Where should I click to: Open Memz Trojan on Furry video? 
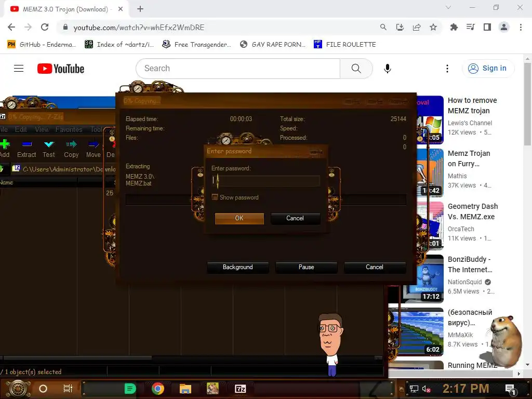469,158
